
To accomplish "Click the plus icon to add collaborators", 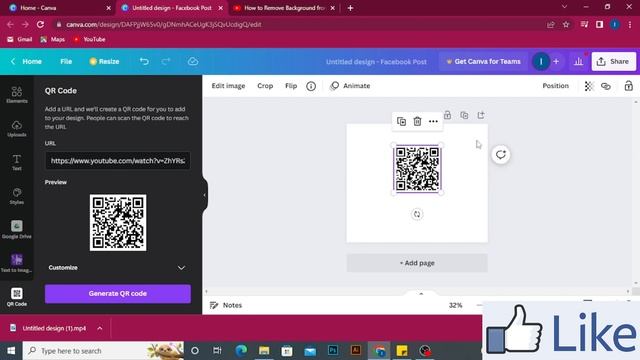I will 556,61.
